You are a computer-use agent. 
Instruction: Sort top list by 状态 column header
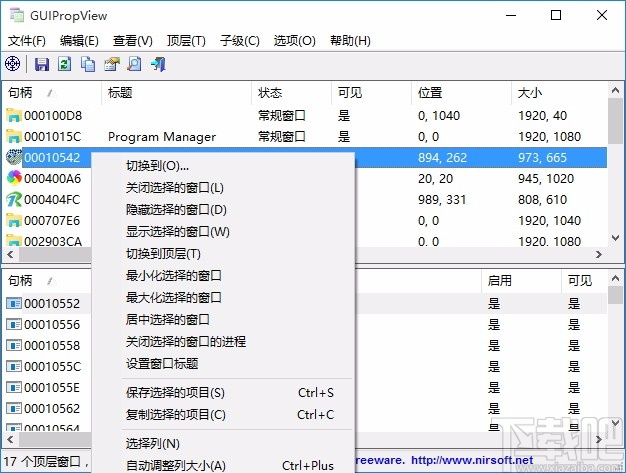(291, 93)
